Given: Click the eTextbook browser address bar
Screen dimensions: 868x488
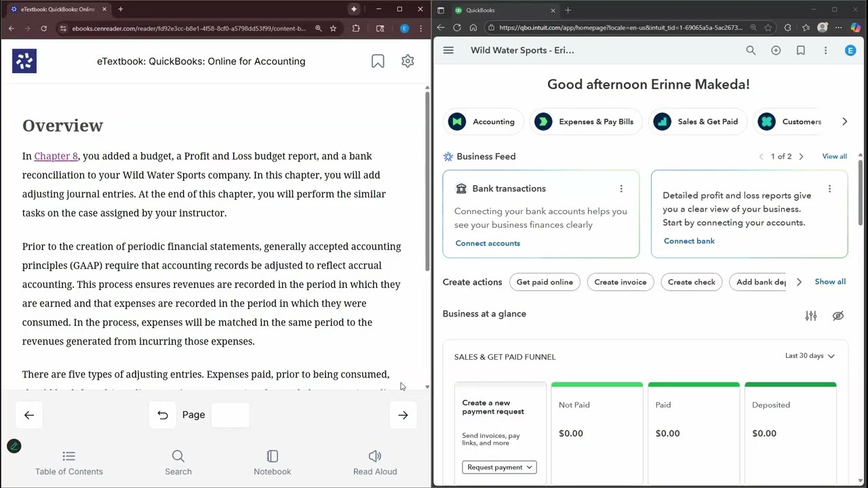Looking at the screenshot, I should click(189, 28).
